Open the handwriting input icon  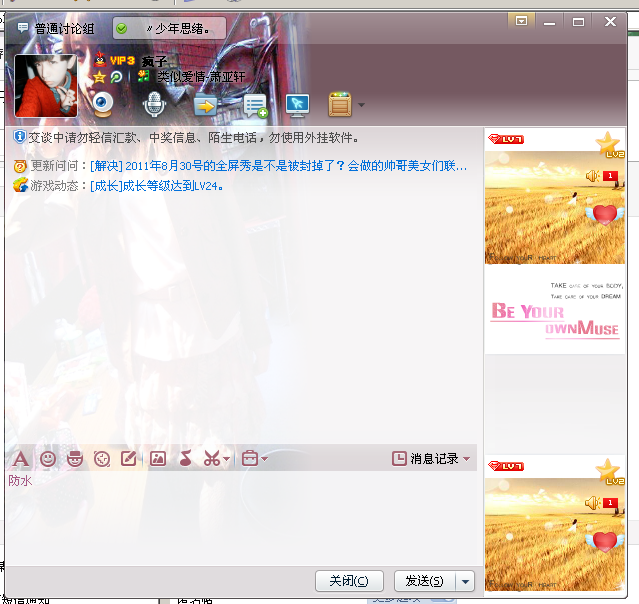[x=129, y=459]
